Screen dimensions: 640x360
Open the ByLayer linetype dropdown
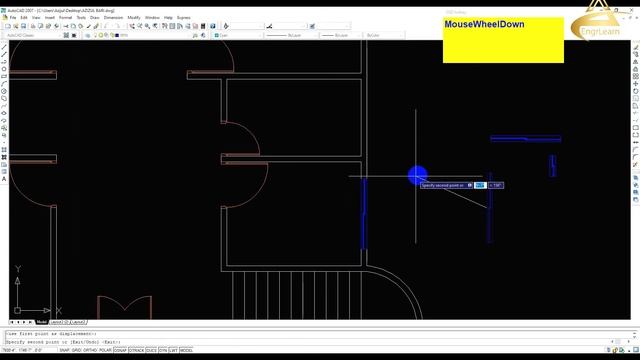291,36
